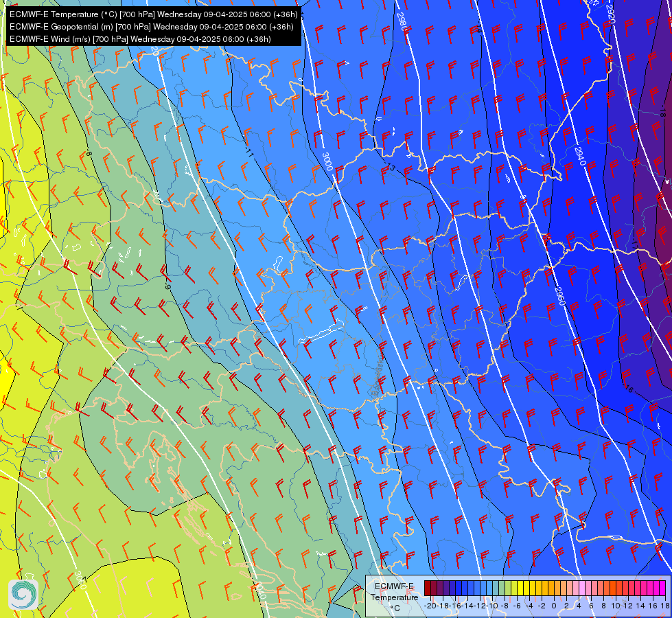Screen dimensions: 672x618
Task: Click the '-8' legend tick label
Action: (x=505, y=606)
